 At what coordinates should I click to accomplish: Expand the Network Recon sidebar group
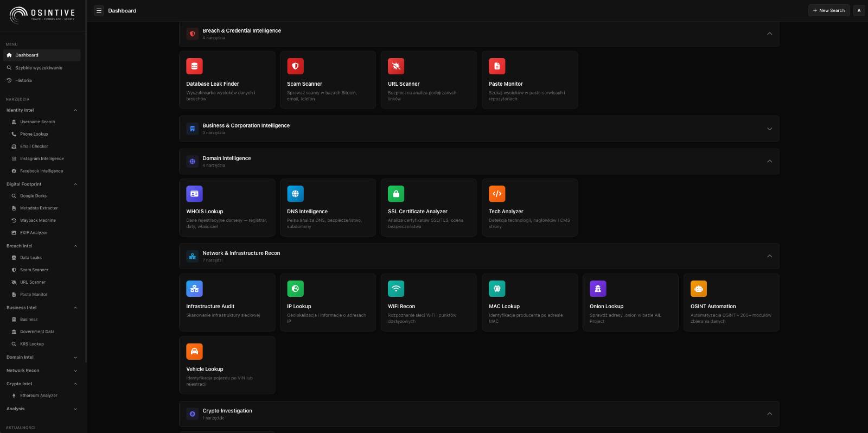tap(42, 371)
